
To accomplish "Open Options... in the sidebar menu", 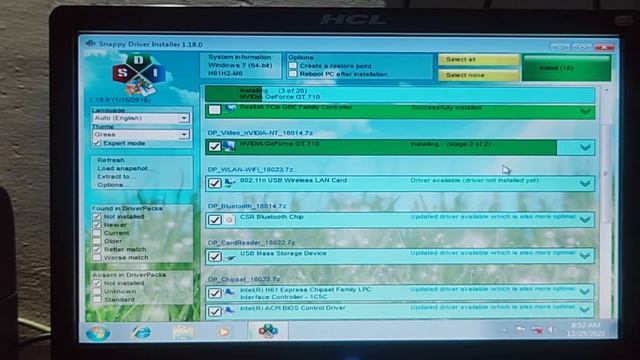I will click(112, 184).
